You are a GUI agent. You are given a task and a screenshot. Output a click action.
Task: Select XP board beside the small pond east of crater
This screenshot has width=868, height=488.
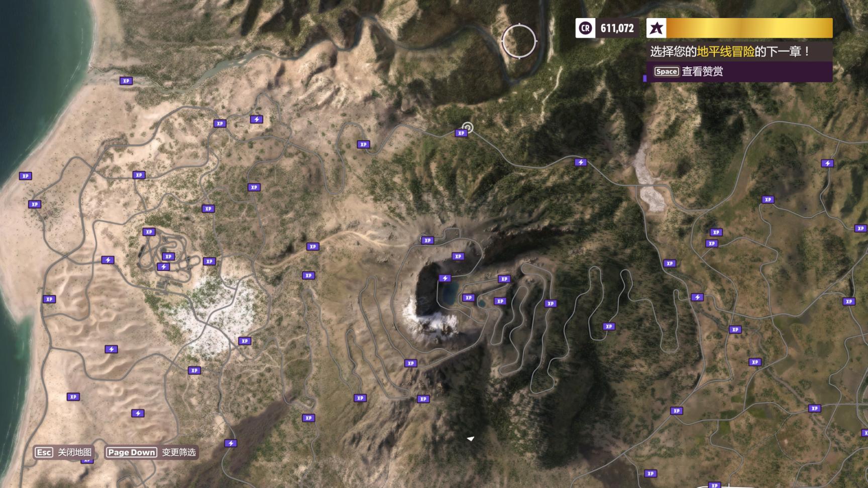pyautogui.click(x=499, y=301)
